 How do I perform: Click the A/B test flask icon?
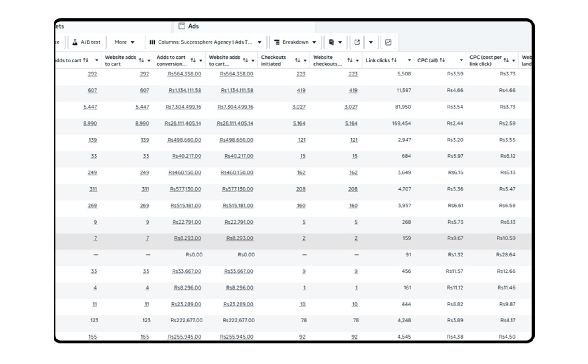pos(75,42)
